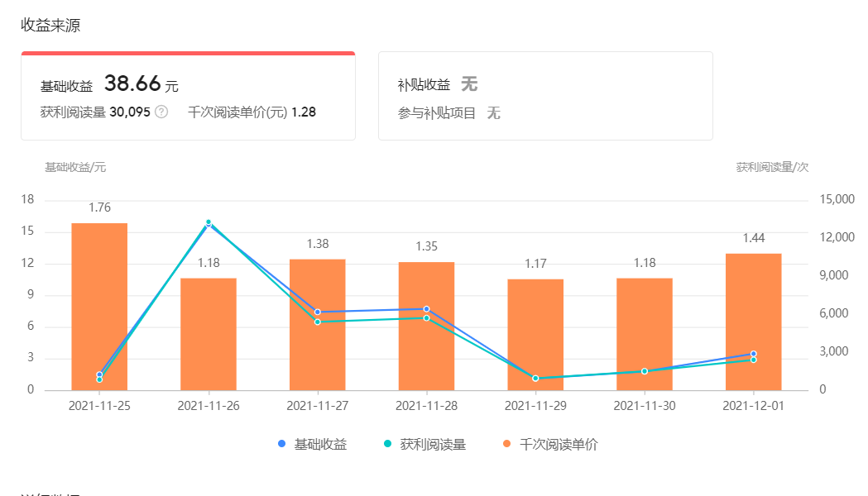Image resolution: width=868 pixels, height=496 pixels.
Task: Click the blue 基础收益 legend dot
Action: 283,444
